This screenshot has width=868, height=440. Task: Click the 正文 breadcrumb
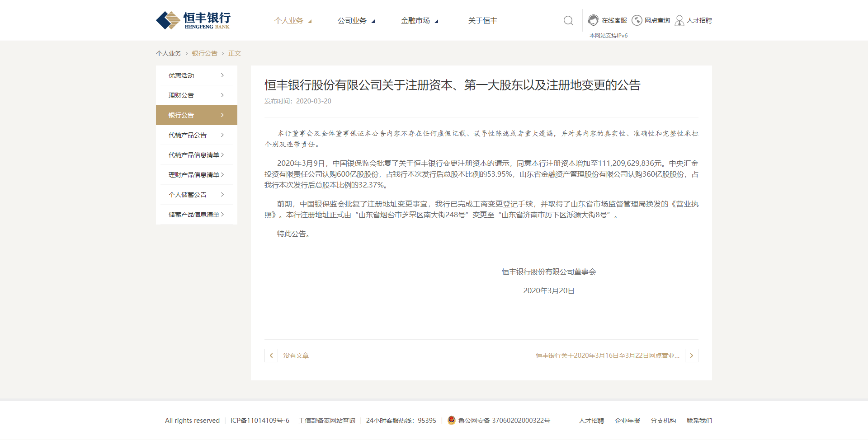(235, 53)
